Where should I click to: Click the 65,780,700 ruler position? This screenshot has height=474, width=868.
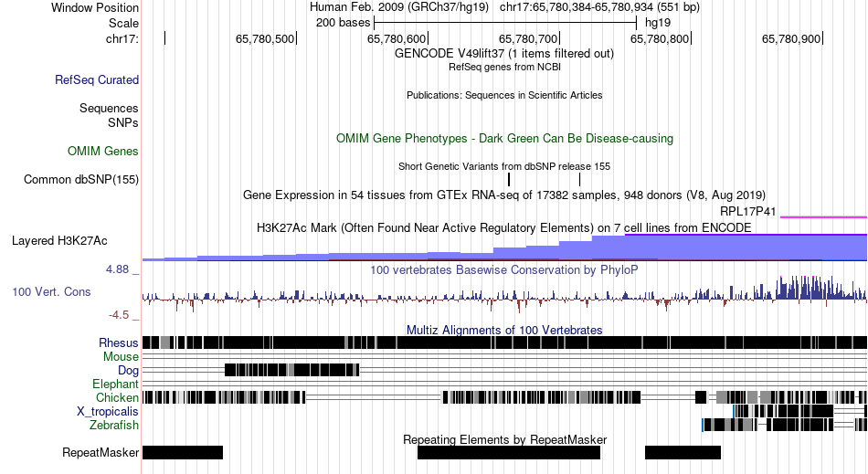[x=528, y=38]
